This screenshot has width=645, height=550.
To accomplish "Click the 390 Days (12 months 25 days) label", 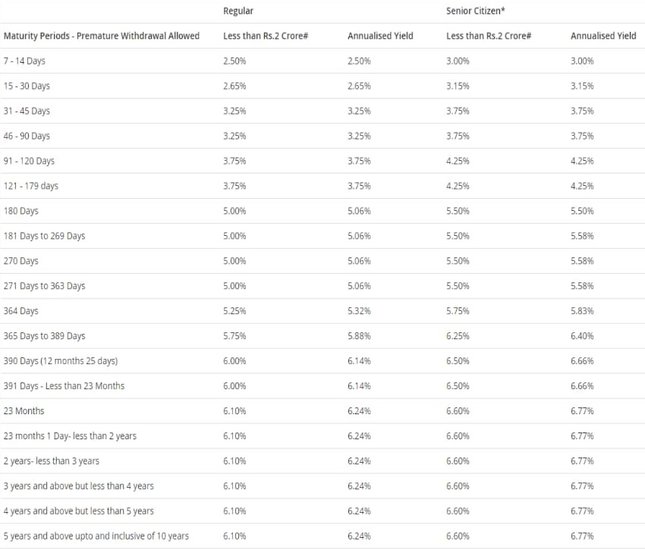I will click(x=60, y=361).
